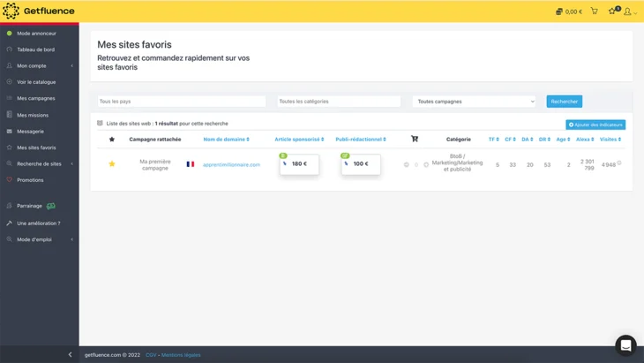Viewport: 644px width, 363px height.
Task: Click the list icon beside Liste des sites web
Action: click(x=100, y=123)
